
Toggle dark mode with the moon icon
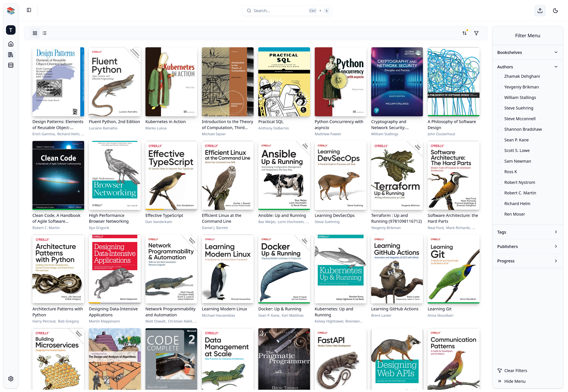point(555,11)
